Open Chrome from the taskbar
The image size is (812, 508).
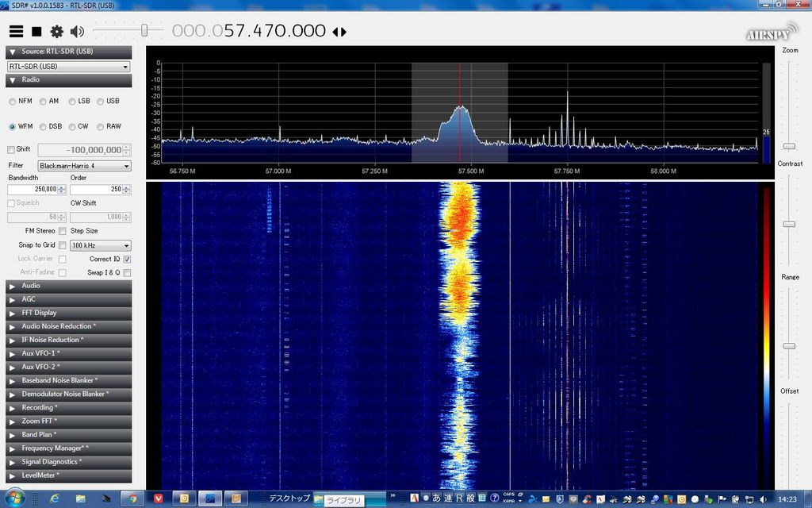pyautogui.click(x=132, y=498)
